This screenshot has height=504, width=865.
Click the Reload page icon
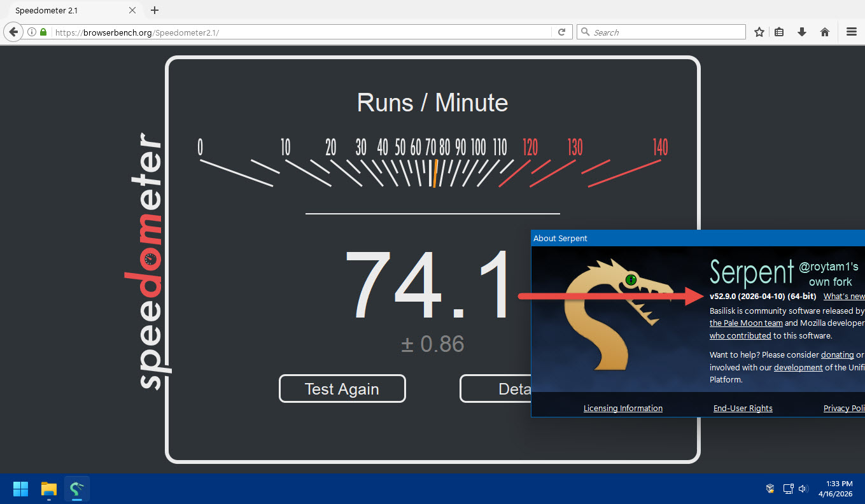coord(561,32)
